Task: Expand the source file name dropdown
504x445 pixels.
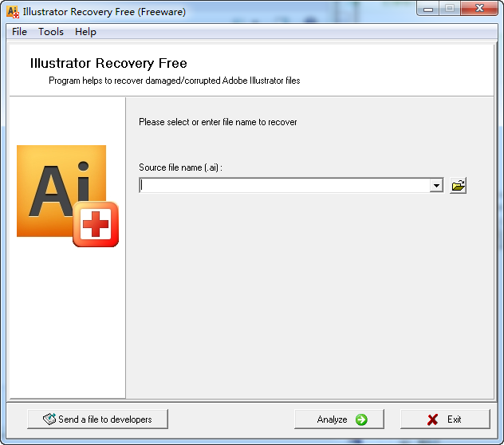Action: click(x=436, y=186)
